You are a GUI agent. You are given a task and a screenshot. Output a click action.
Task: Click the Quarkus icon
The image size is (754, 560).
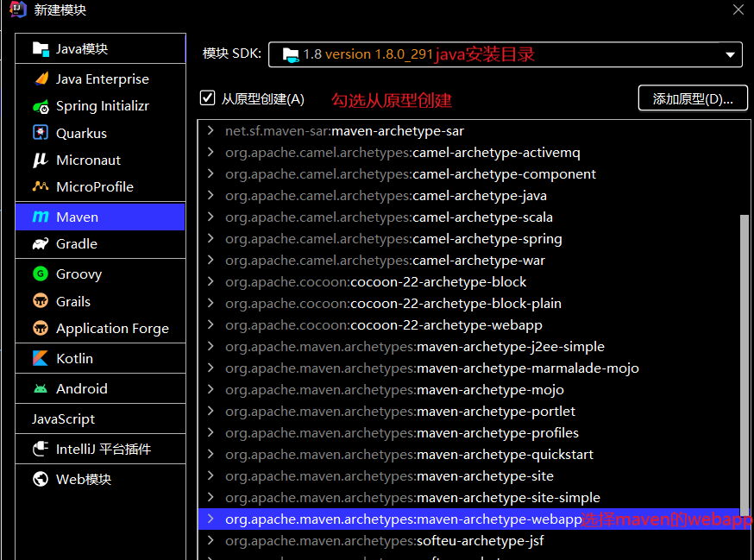(41, 132)
